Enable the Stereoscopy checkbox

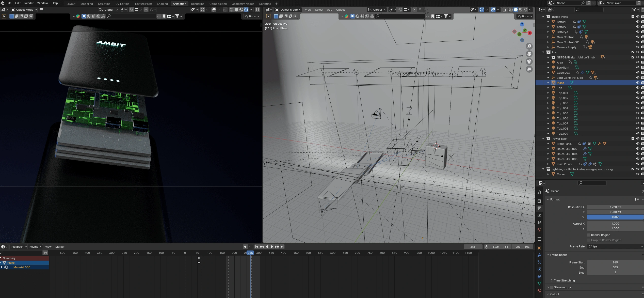pos(552,287)
